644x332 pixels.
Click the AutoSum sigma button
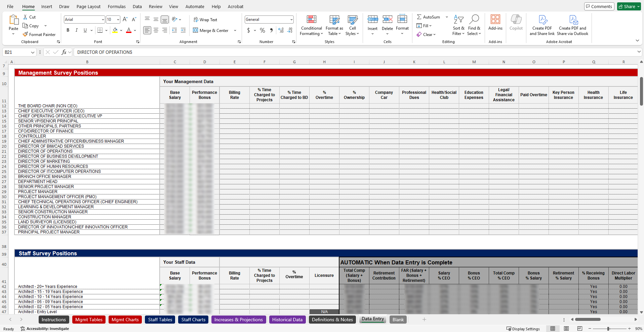pos(429,17)
